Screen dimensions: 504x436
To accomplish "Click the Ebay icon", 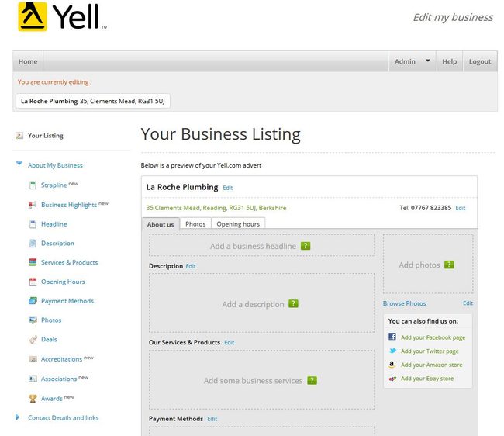I will 392,379.
